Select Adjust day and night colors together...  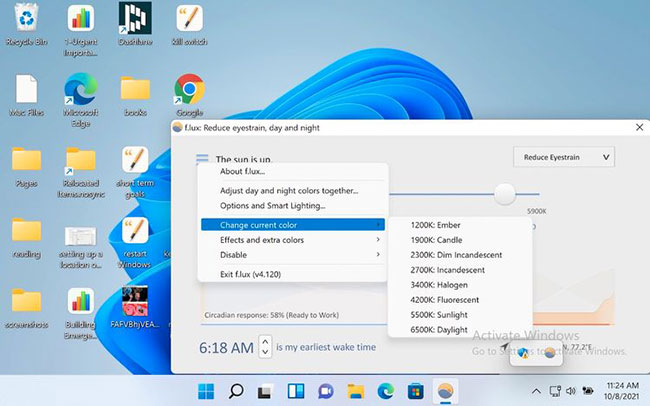tap(293, 191)
